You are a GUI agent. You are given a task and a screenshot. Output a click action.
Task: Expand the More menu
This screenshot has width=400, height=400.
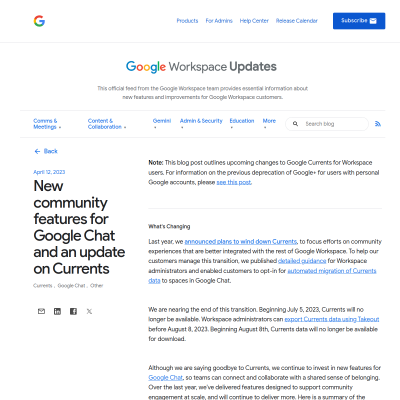pyautogui.click(x=269, y=123)
